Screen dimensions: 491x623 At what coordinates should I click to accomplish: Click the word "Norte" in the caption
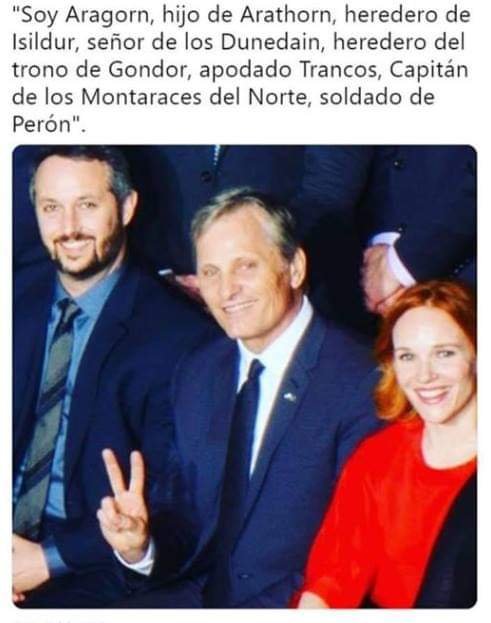278,97
